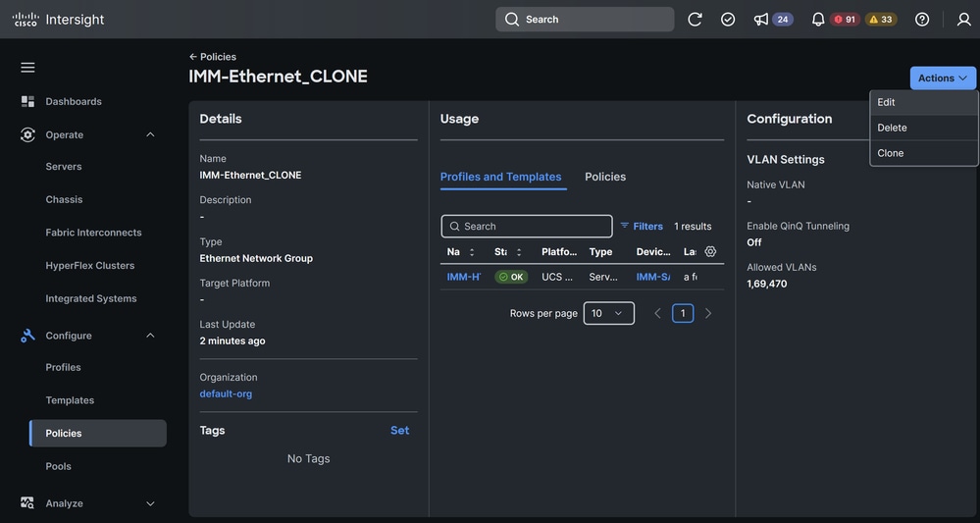This screenshot has width=980, height=523.
Task: Click the top global Search field
Action: (585, 20)
